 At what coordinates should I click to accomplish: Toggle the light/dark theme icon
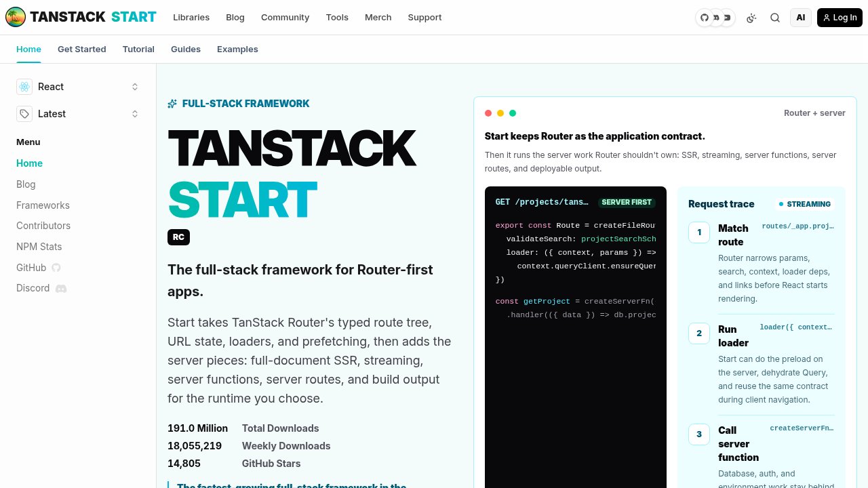coord(751,18)
